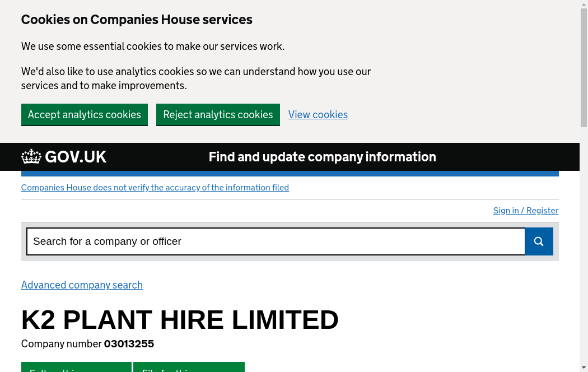Focus the company or officer search field
Viewport: 588px width, 372px height.
tap(276, 241)
